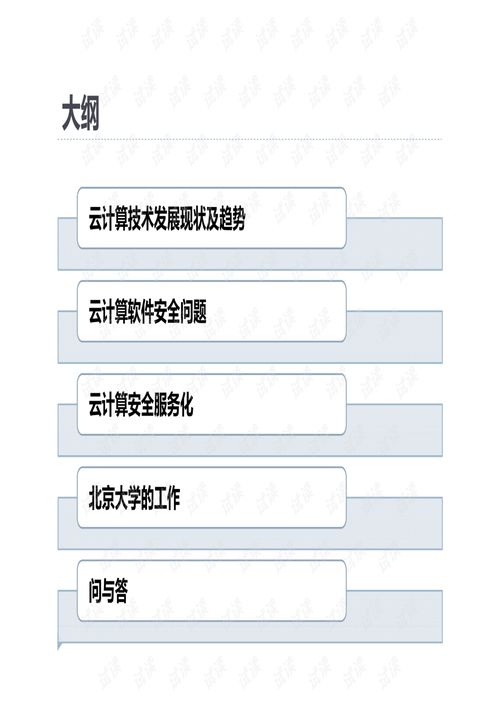Click blank area inside 云计算软件安全问题 box after text
The width and height of the screenshot is (499, 706).
tap(275, 312)
